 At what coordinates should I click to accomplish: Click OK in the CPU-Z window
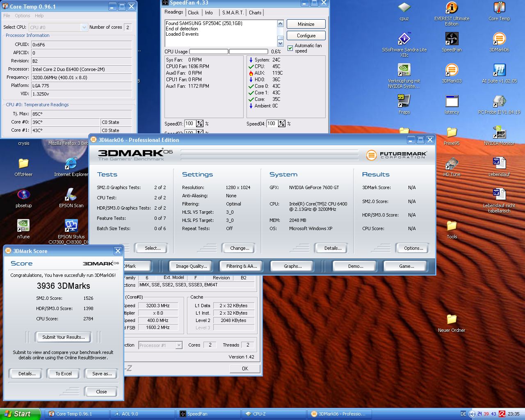pos(245,369)
